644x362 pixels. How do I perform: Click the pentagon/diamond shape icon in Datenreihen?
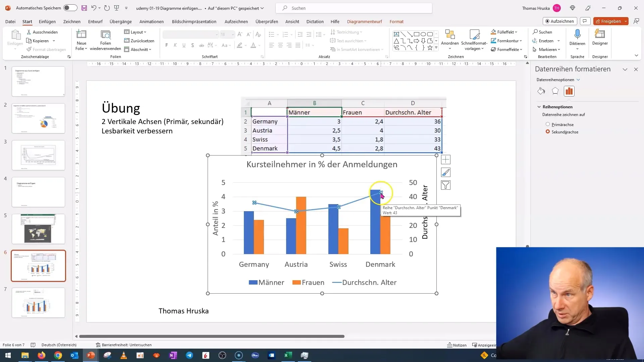(555, 91)
